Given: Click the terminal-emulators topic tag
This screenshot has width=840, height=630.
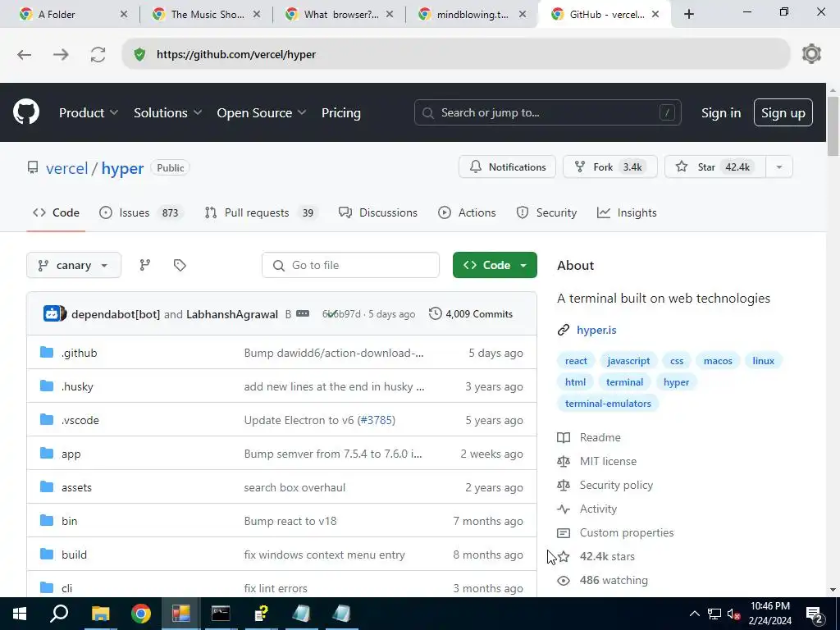Looking at the screenshot, I should [608, 403].
